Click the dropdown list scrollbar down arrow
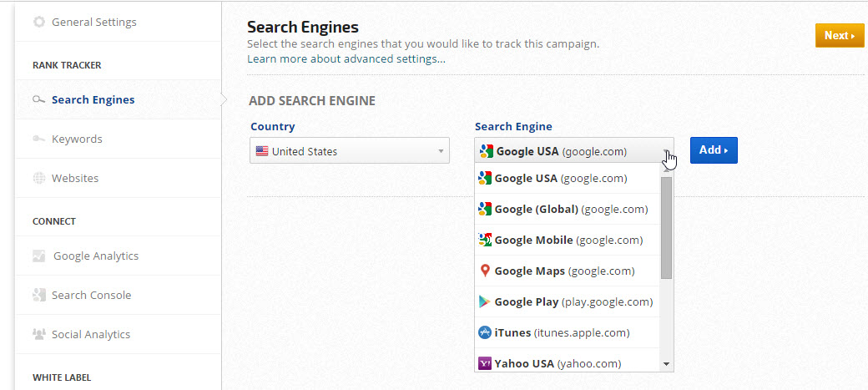Screen dimensions: 868x390 coord(666,364)
